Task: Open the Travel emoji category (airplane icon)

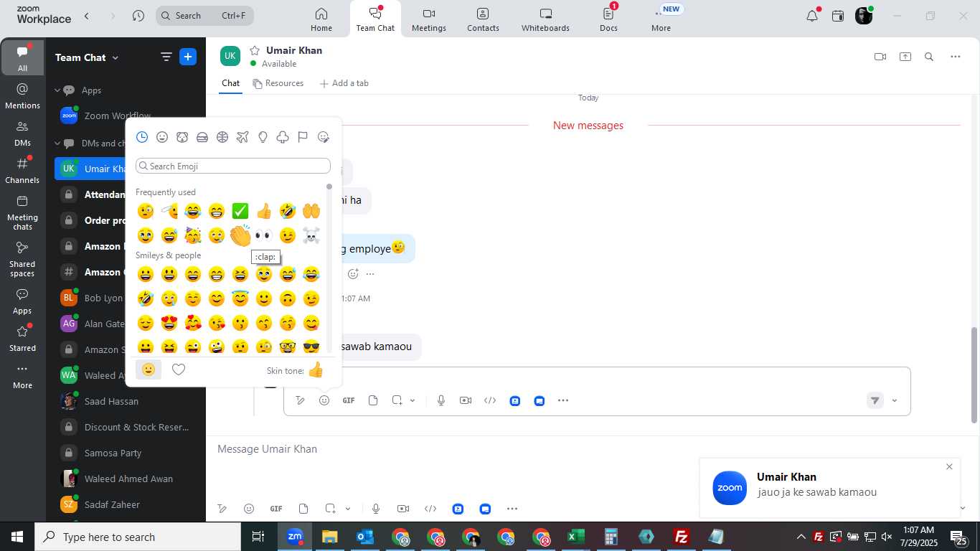Action: [x=242, y=137]
